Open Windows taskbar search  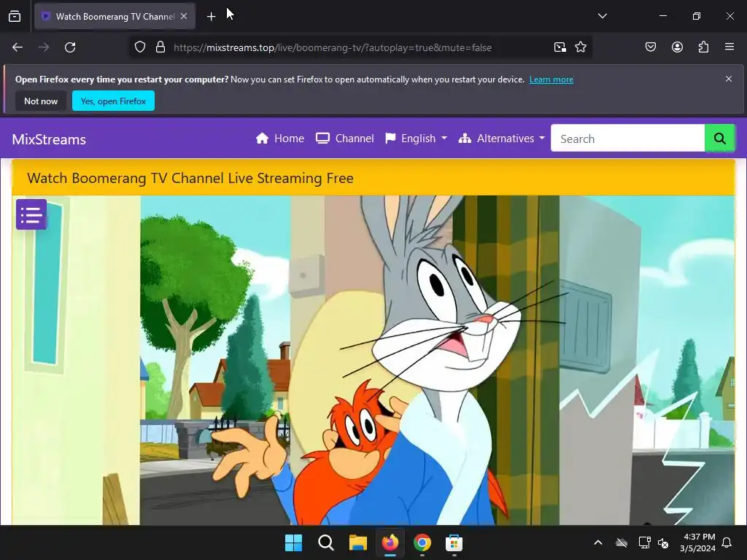tap(326, 542)
